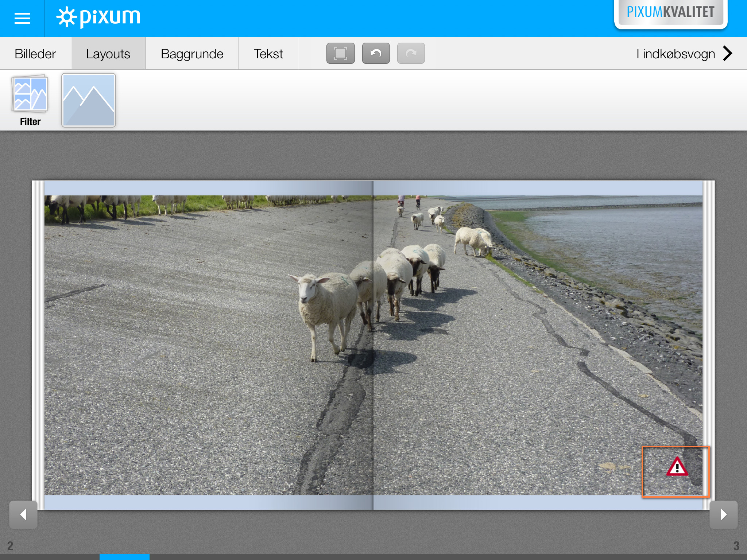The width and height of the screenshot is (747, 560).
Task: Select the Layouts tab
Action: coord(108,54)
